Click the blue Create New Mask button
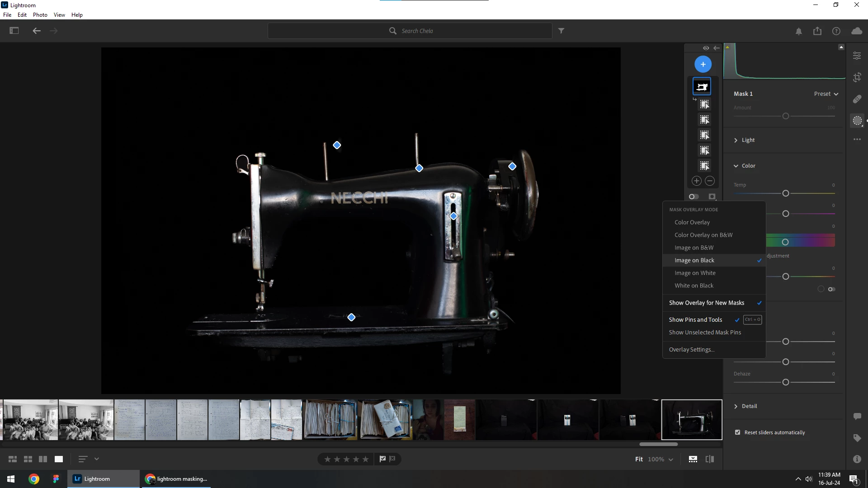This screenshot has height=488, width=868. 703,64
